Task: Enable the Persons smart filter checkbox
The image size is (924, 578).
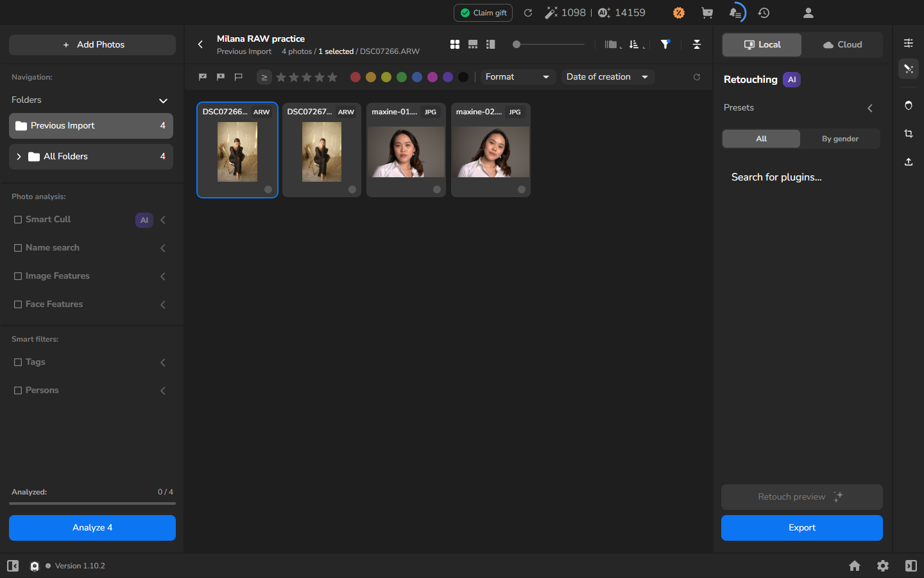Action: pyautogui.click(x=18, y=390)
